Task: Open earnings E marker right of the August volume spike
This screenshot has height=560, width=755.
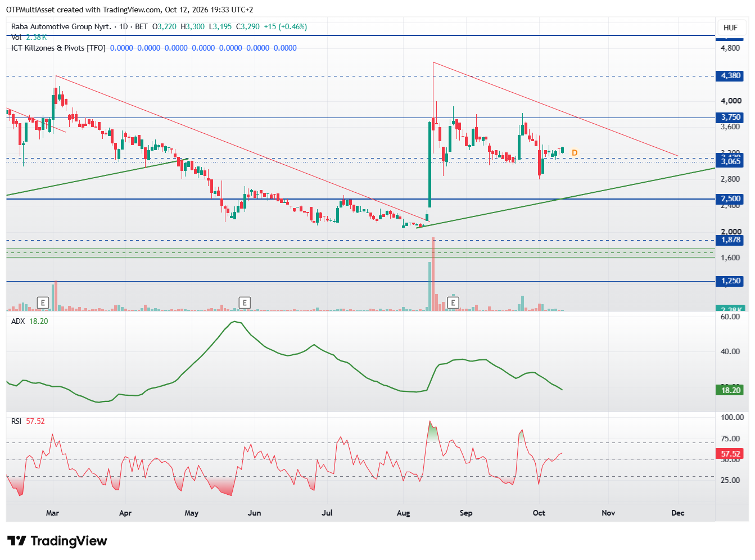Action: pyautogui.click(x=453, y=303)
